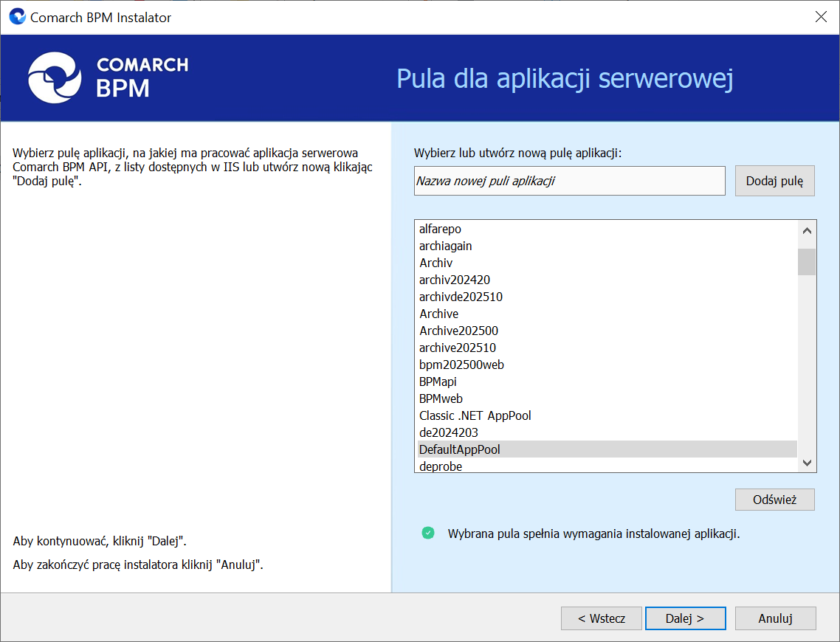Select the Archive202500 pool
840x642 pixels.
[x=607, y=331]
